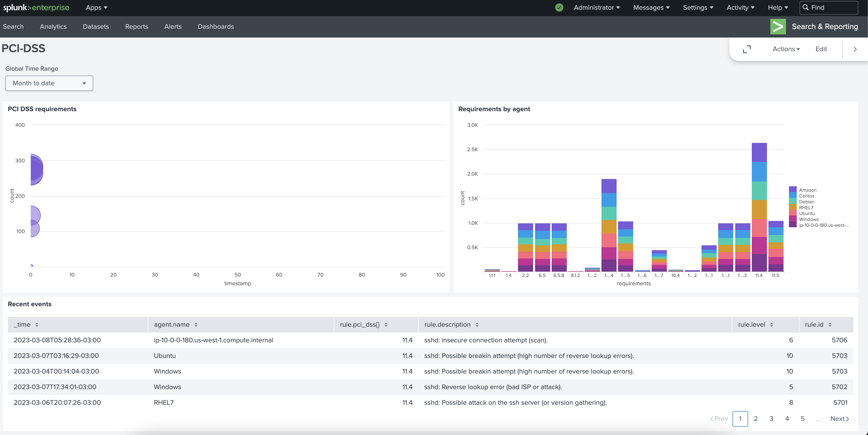The height and width of the screenshot is (435, 868).
Task: Open the Apps dropdown
Action: (96, 7)
